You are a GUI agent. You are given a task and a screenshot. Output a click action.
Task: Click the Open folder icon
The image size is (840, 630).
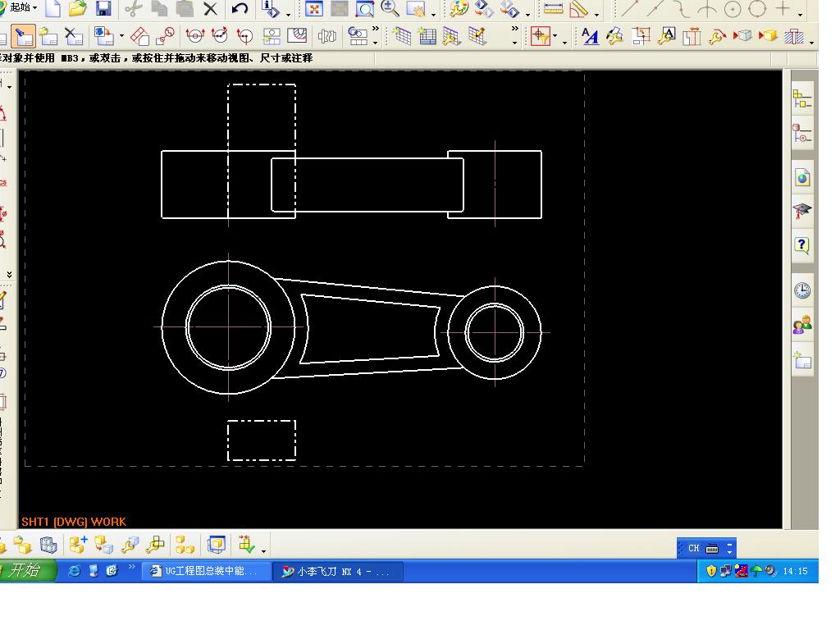click(78, 8)
